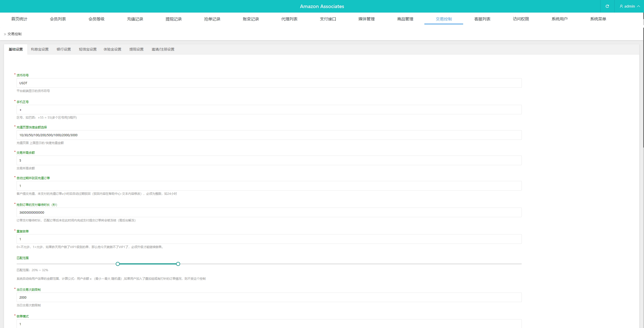Click the 支付接口 navigation icon
Image resolution: width=644 pixels, height=328 pixels.
click(x=328, y=19)
